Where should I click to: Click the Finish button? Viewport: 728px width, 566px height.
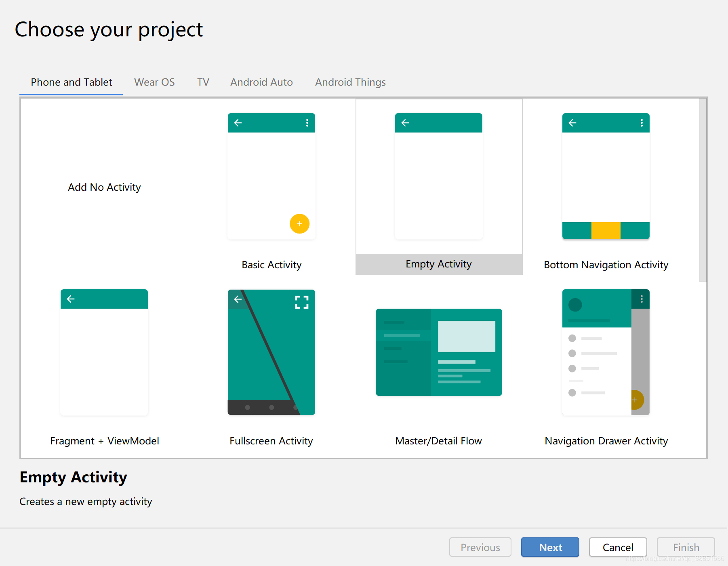coord(686,547)
